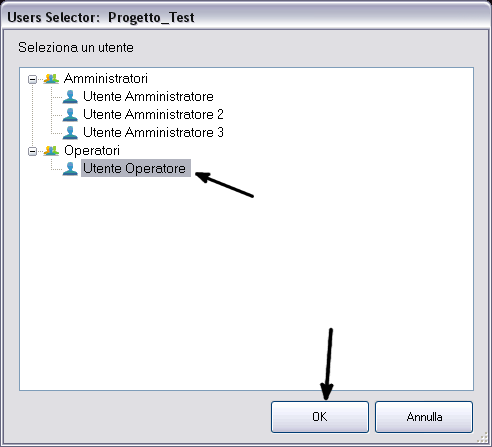Click the Seleziona un utente label
Viewport: 492px width, 447px height.
76,48
